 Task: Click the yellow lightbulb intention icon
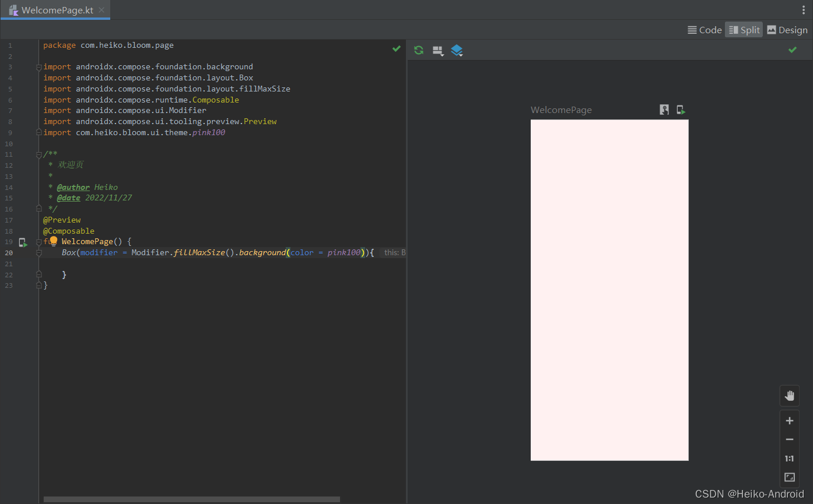coord(53,241)
